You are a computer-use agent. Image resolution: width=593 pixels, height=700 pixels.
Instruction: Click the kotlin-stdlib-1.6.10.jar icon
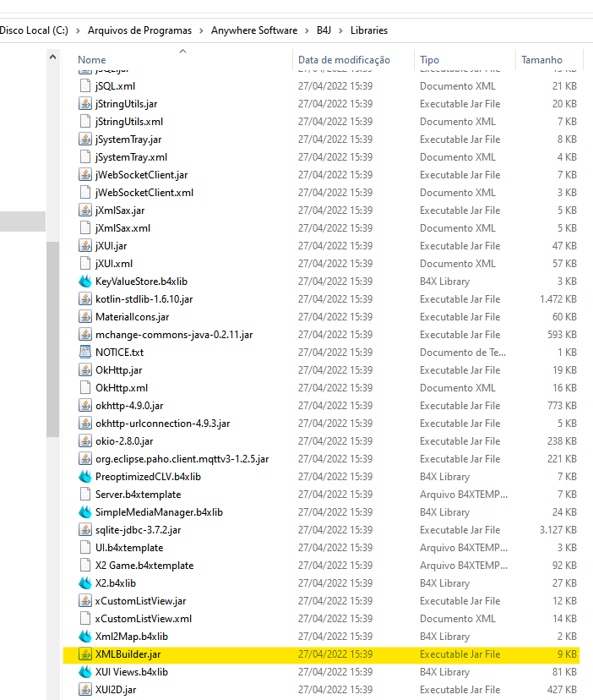click(84, 299)
